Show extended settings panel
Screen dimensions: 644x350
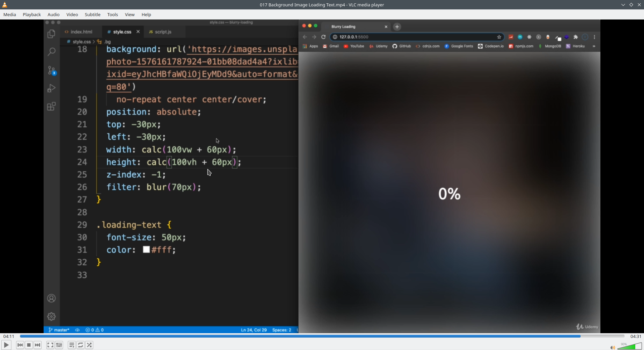[59, 345]
